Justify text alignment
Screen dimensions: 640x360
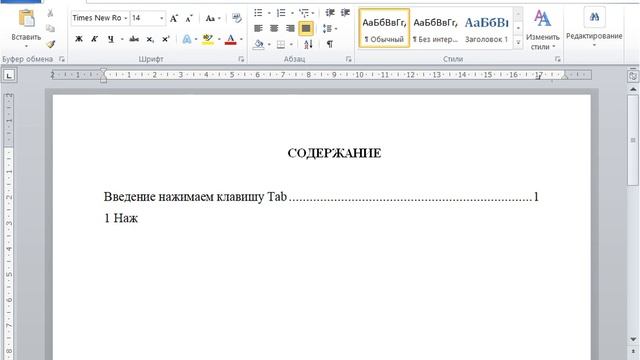[306, 29]
